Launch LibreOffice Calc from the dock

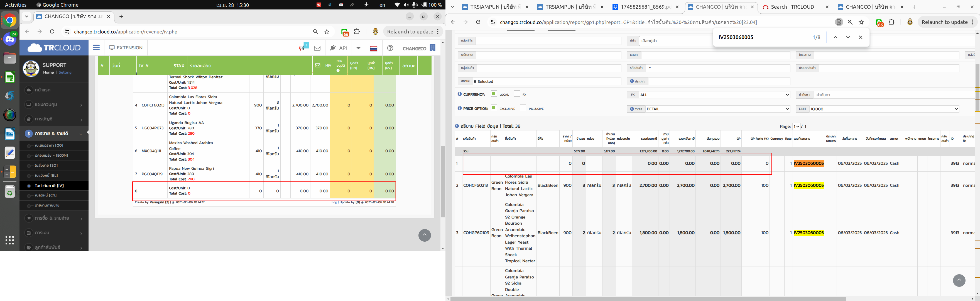(10, 77)
